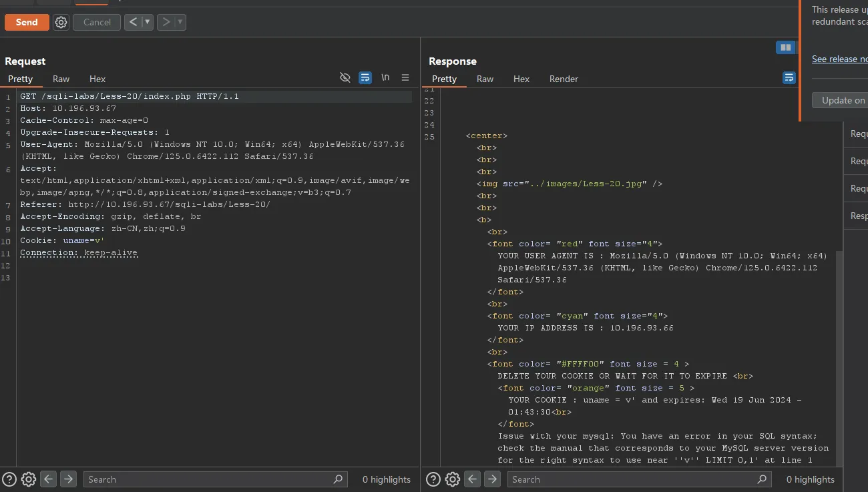The height and width of the screenshot is (492, 868).
Task: Open the 'See release notes' link
Action: [839, 59]
